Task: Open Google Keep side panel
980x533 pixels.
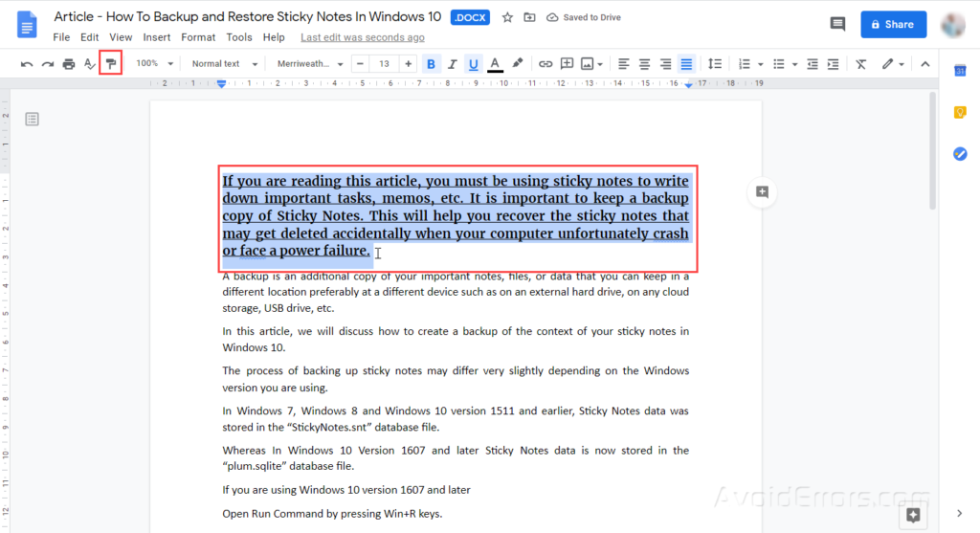Action: (x=960, y=113)
